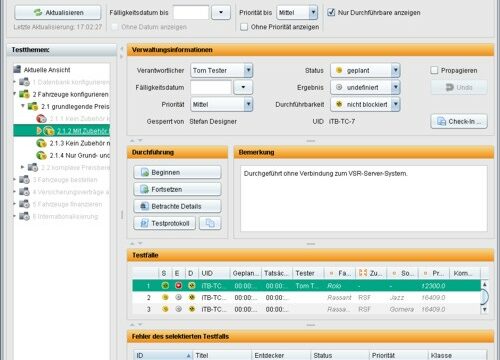Screen dimensions: 500x360
Task: Select test case row 3 value Gomera
Action: pyautogui.click(x=402, y=309)
